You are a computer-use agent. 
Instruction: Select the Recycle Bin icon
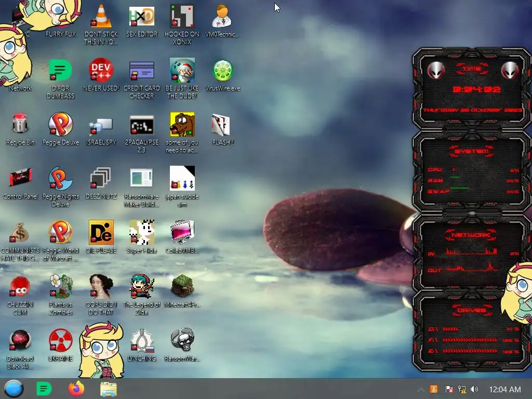pos(20,129)
